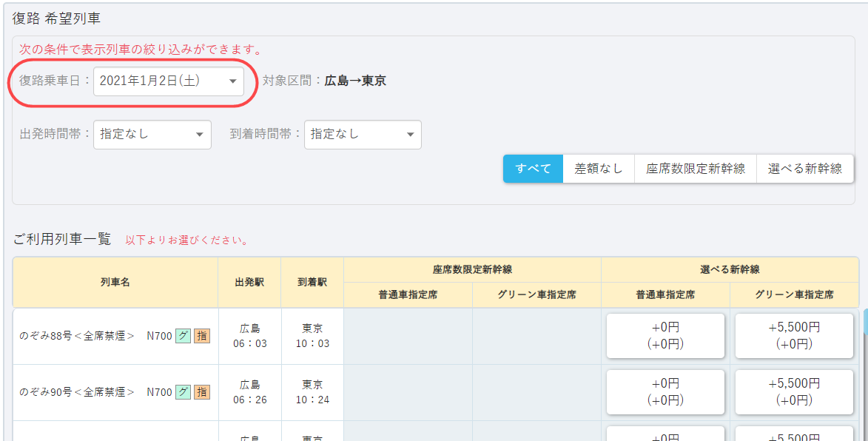The width and height of the screenshot is (868, 441).
Task: Click the ご利用列車一覧 heading
Action: point(62,239)
